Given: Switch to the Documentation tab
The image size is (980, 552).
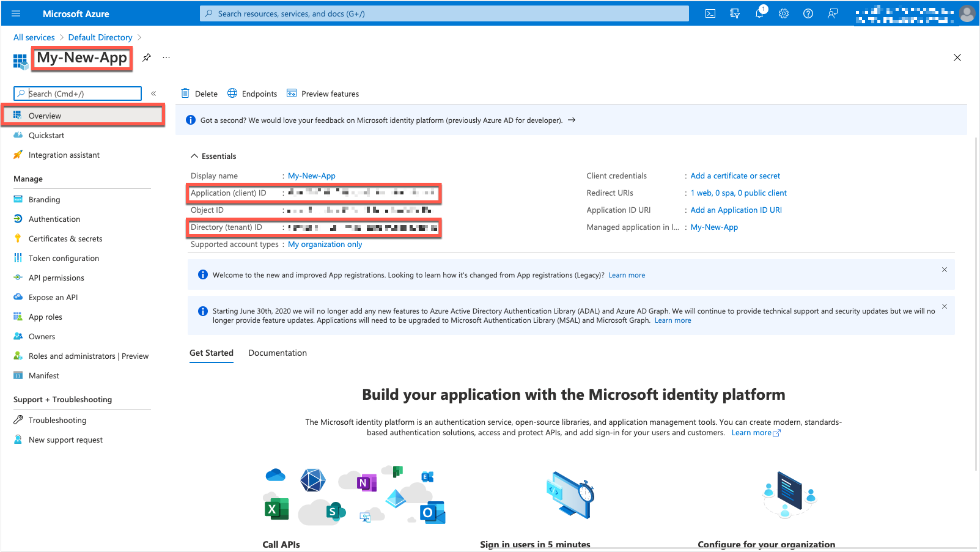Looking at the screenshot, I should point(278,353).
